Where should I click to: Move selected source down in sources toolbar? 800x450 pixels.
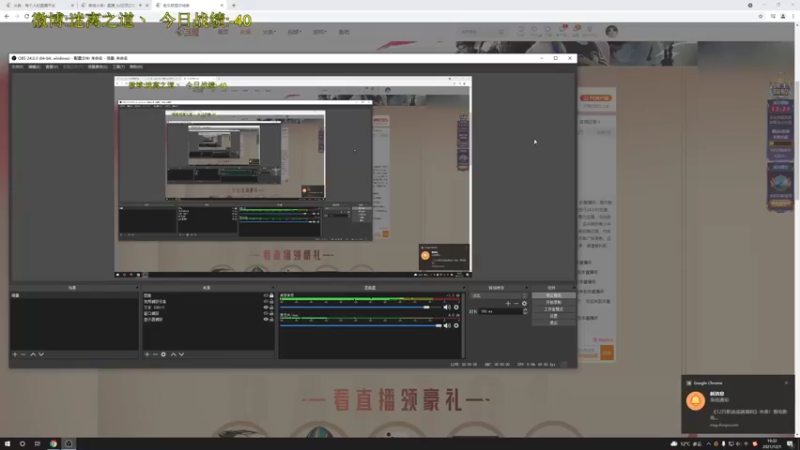tap(182, 354)
